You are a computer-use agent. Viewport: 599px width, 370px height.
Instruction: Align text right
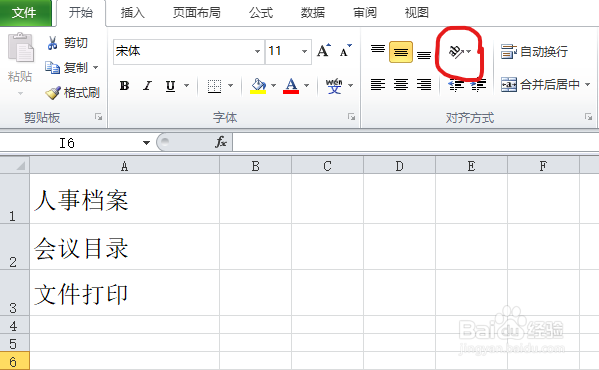click(424, 84)
